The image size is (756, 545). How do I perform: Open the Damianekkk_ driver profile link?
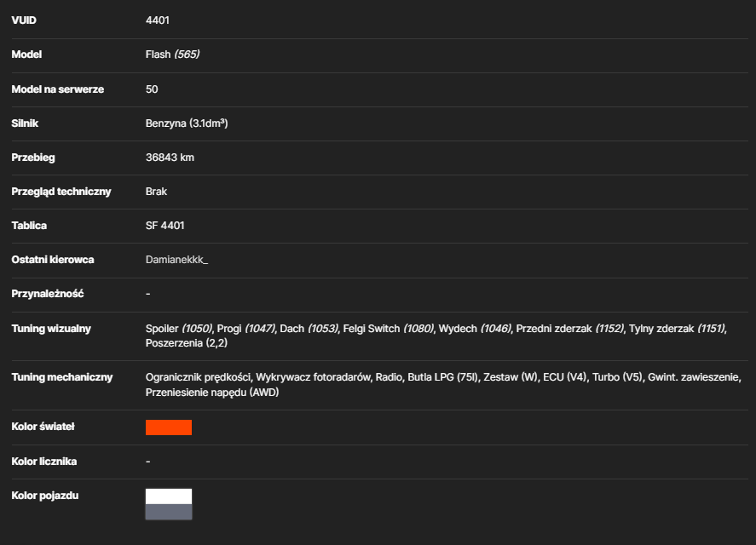point(176,260)
